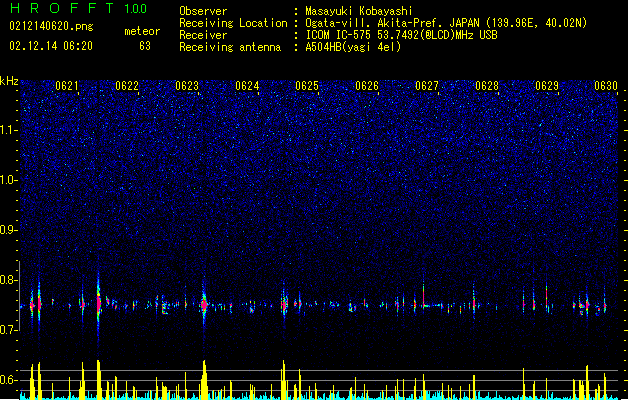
Task: Click the 0627 time marker
Action: [427, 86]
